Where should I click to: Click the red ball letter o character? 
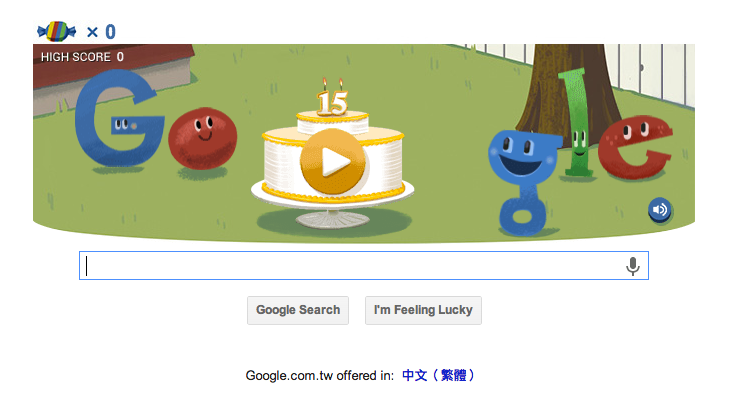203,138
